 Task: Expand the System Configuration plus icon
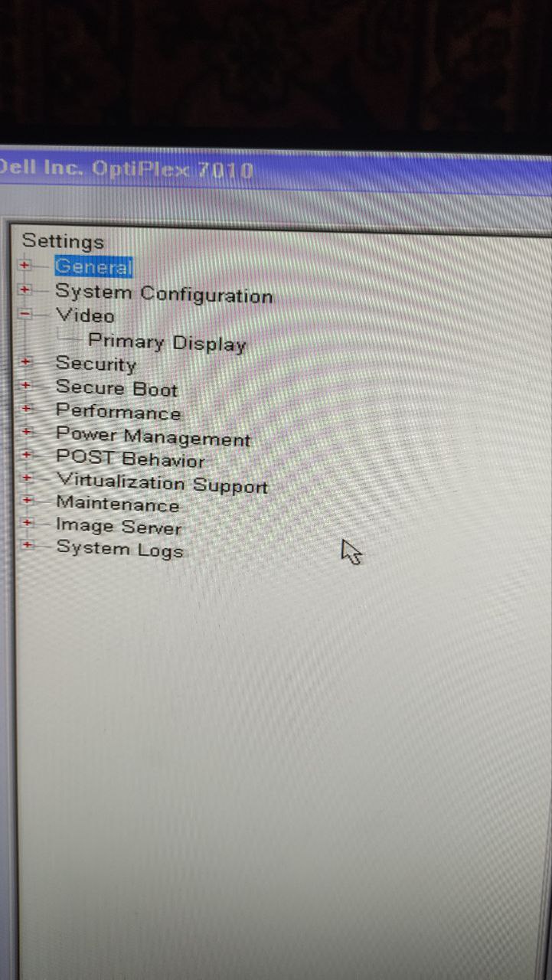[x=24, y=290]
